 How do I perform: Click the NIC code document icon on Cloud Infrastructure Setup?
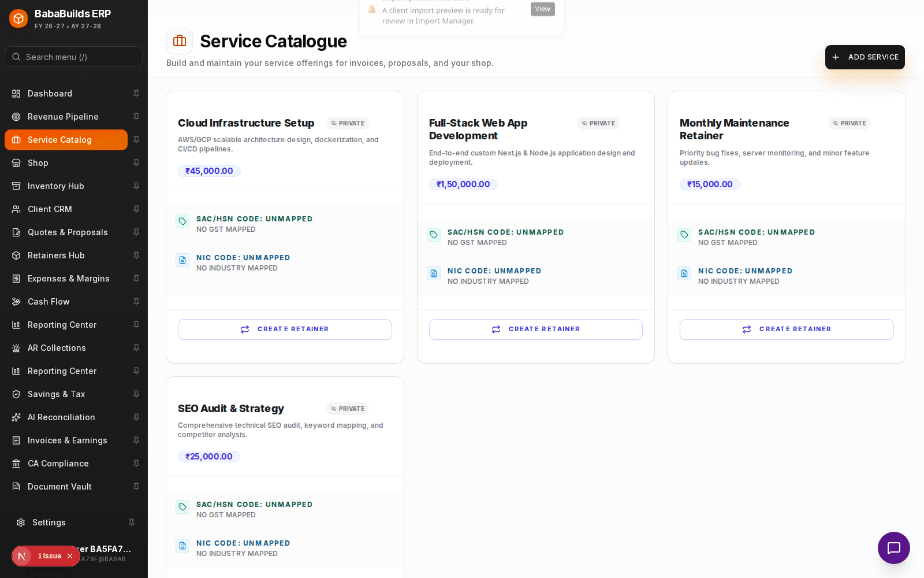click(182, 260)
